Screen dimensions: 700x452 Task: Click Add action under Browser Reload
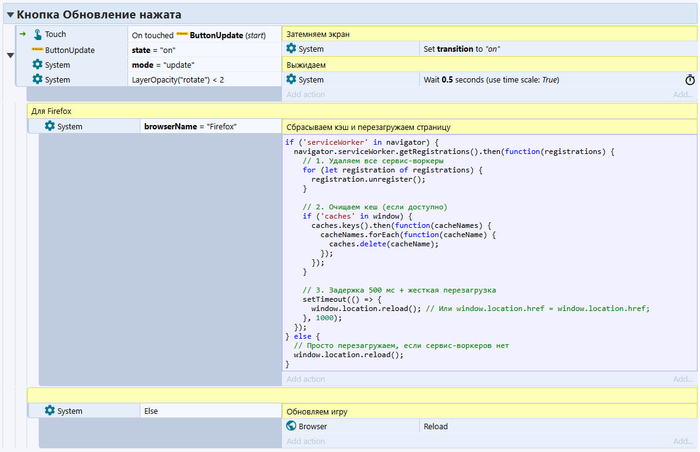pyautogui.click(x=306, y=441)
